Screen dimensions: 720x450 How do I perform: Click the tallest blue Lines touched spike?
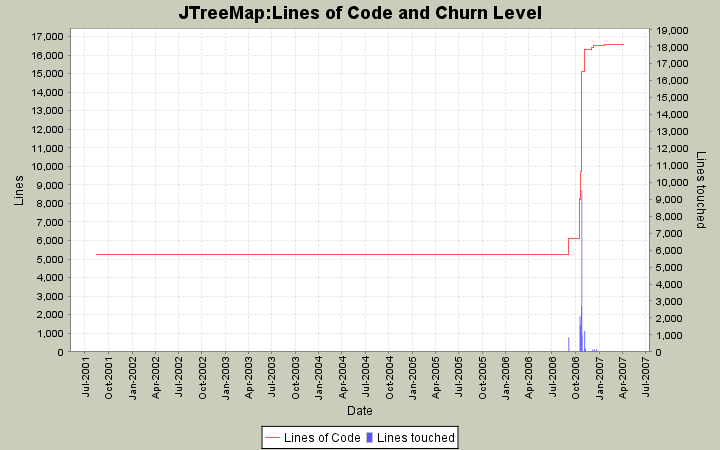point(582,271)
